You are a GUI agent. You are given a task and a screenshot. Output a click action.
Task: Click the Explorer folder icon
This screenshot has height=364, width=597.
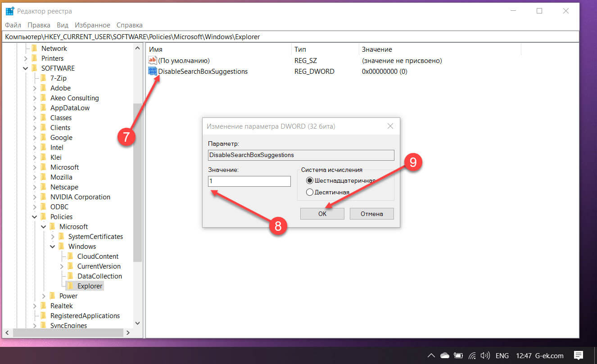point(71,286)
